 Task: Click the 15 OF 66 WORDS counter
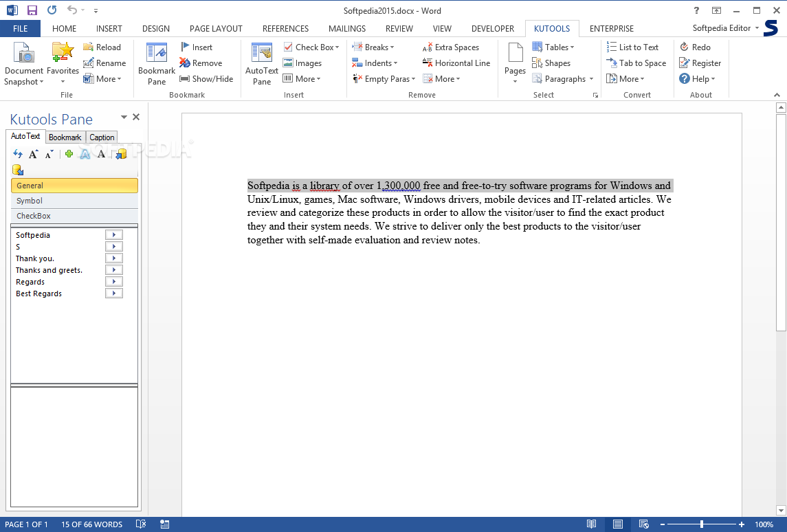[x=92, y=524]
